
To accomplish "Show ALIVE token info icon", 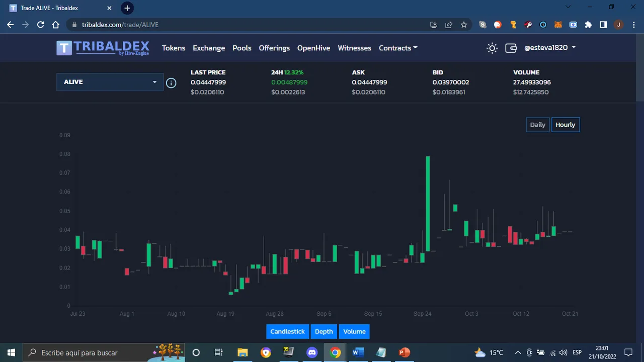I will pos(171,82).
